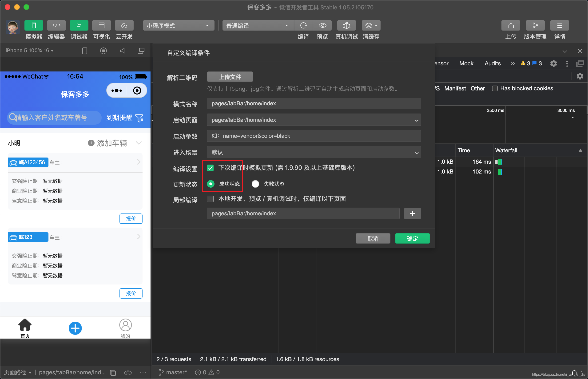Rotate the simulator device icon

pos(85,51)
